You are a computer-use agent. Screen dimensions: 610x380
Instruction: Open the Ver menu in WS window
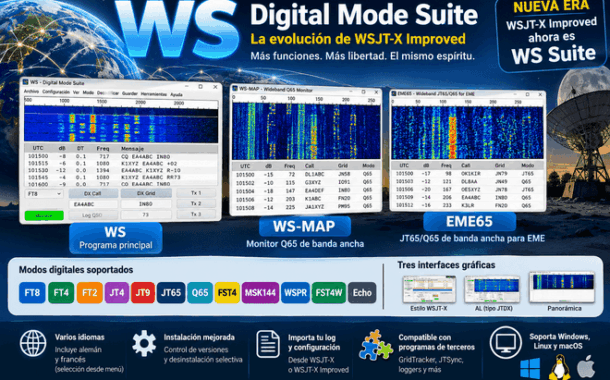[76, 93]
